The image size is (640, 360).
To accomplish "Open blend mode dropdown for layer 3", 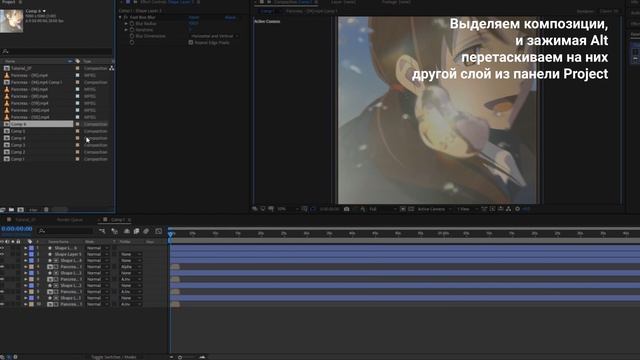I will click(x=97, y=261).
